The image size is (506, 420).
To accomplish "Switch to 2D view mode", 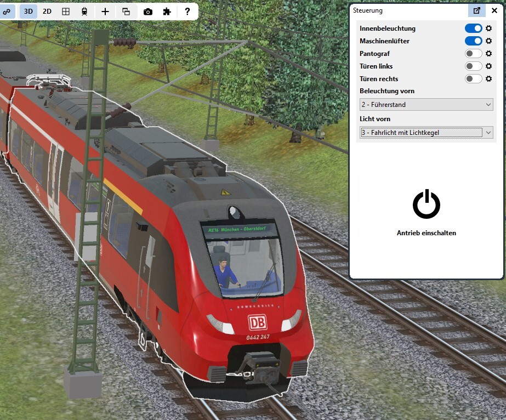I will coord(47,12).
